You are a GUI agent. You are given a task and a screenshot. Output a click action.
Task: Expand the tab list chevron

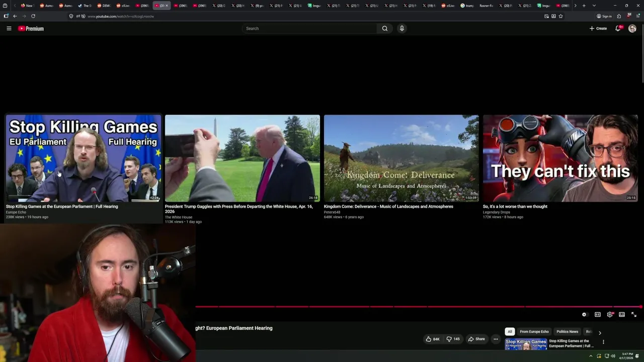594,6
